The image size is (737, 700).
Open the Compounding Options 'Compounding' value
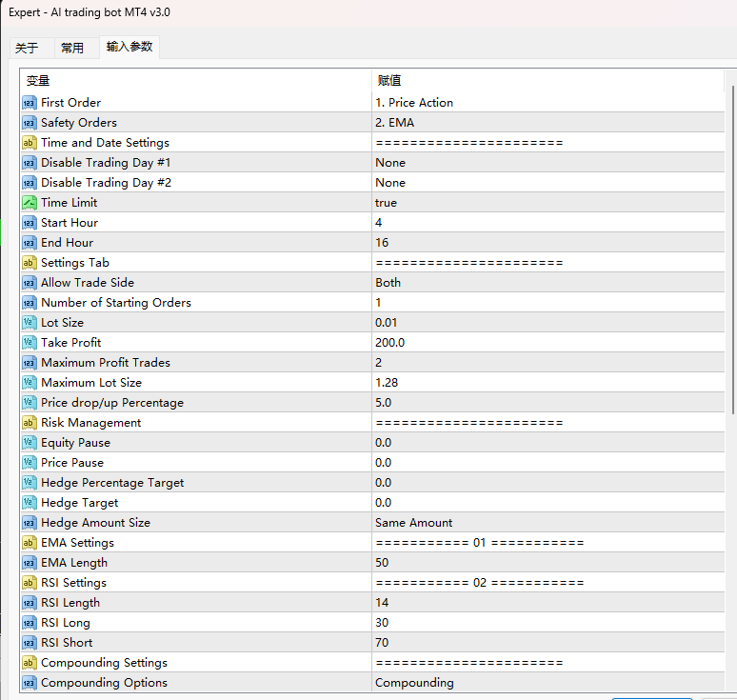click(548, 683)
